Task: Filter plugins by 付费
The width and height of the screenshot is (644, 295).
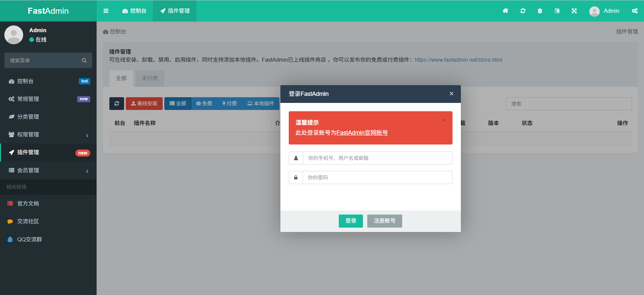Action: click(x=229, y=104)
